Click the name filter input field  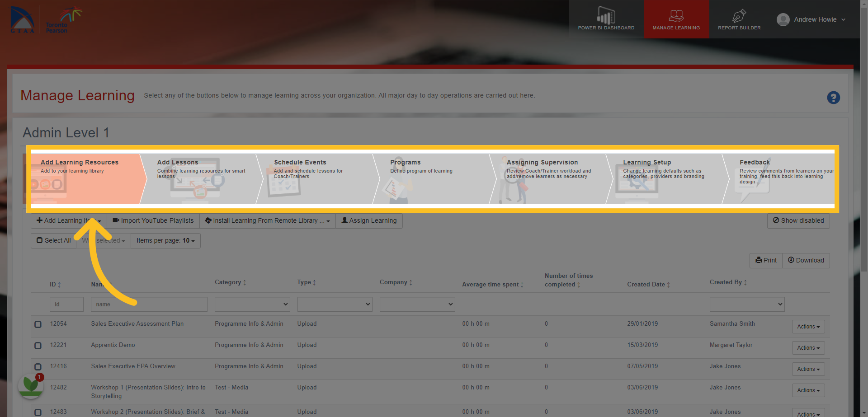pos(149,304)
